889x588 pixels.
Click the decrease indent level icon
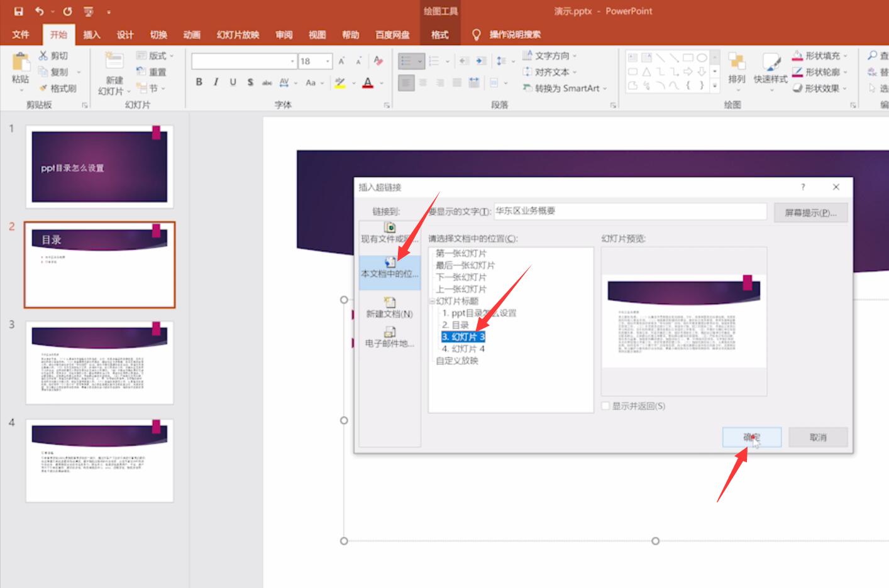[x=464, y=61]
